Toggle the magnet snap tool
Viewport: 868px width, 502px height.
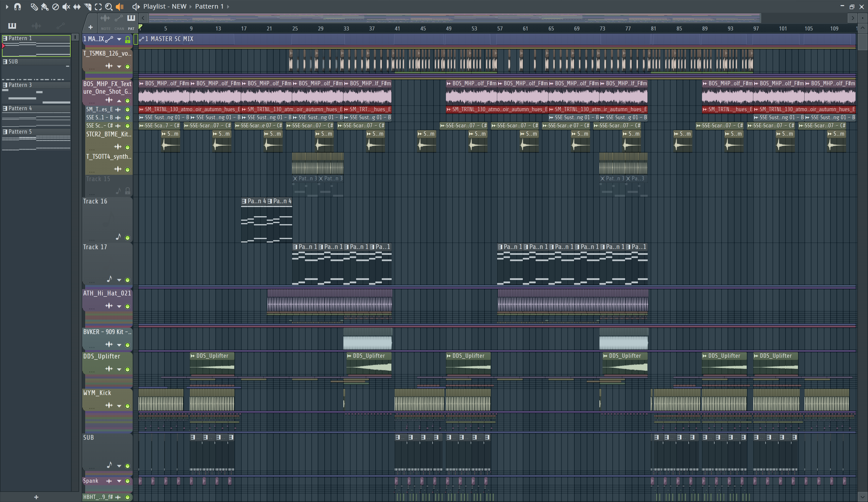(x=18, y=7)
